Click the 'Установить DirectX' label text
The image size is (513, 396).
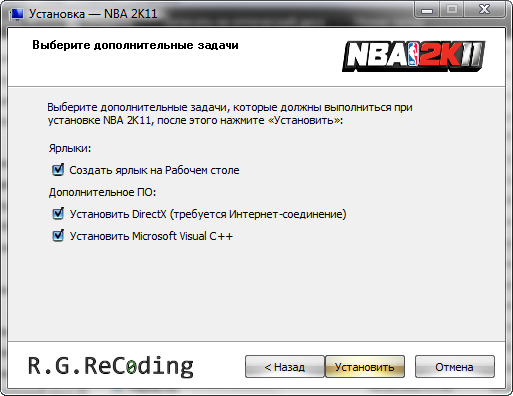click(208, 214)
